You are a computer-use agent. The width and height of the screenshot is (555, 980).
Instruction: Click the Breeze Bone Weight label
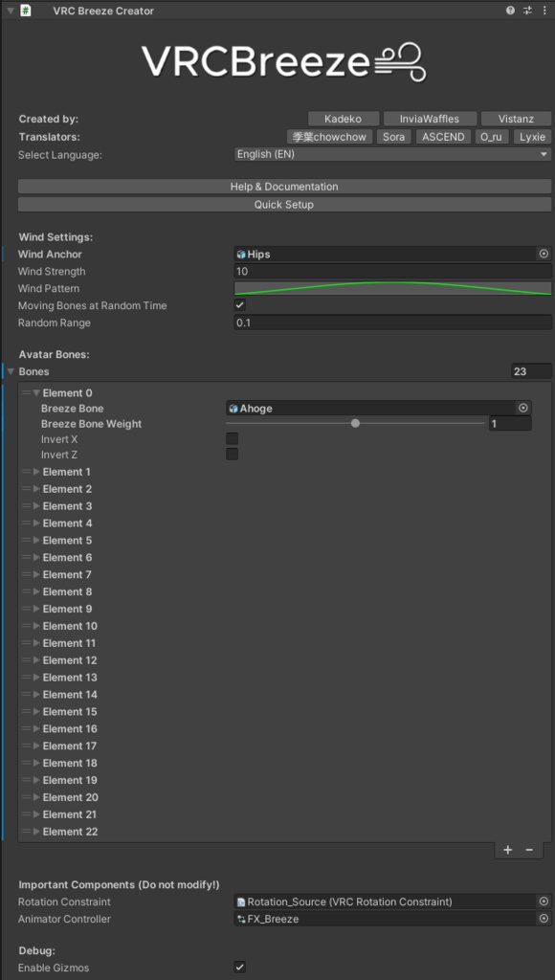[91, 424]
